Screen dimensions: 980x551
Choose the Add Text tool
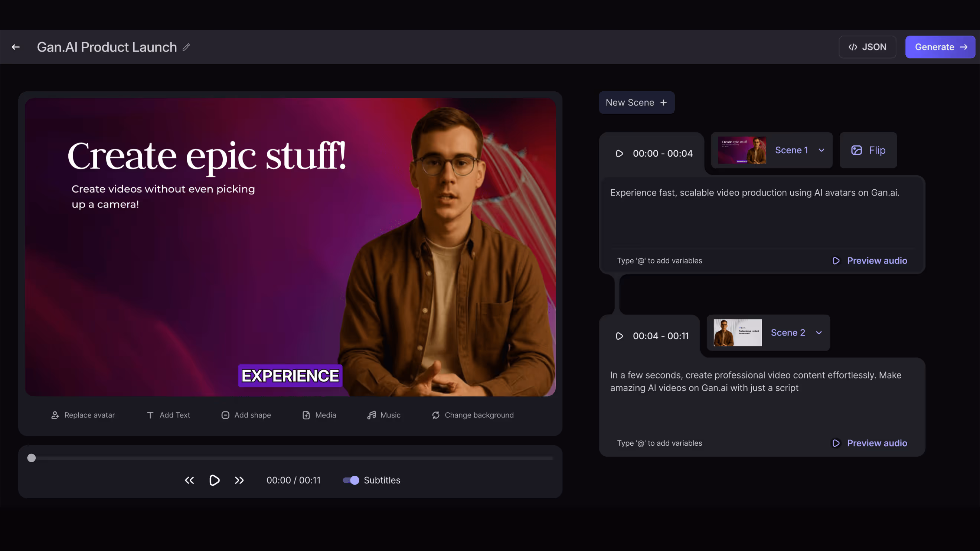[x=168, y=415]
